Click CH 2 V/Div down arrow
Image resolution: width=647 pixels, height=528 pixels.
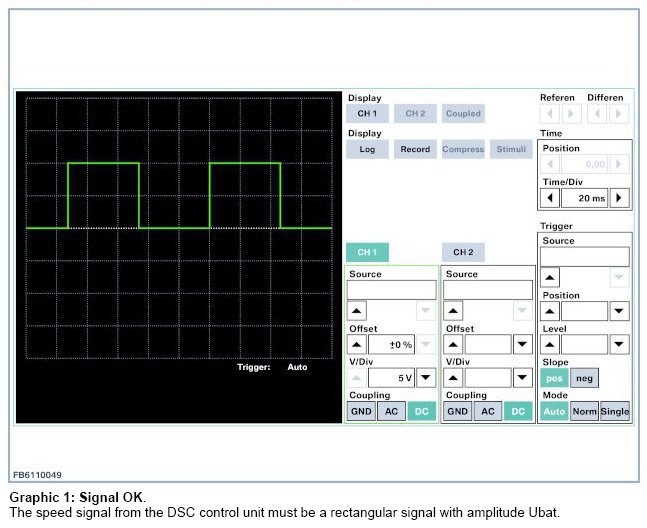click(523, 378)
